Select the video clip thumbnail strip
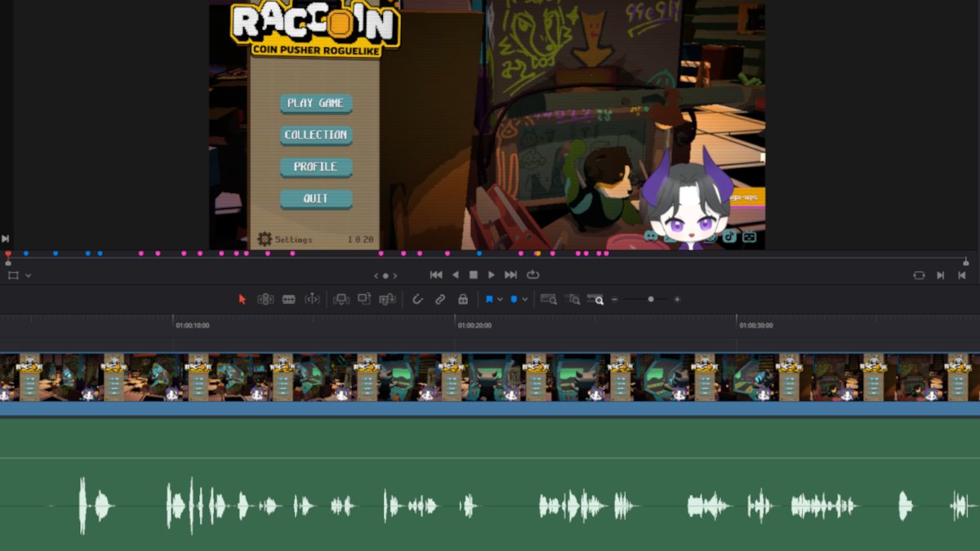Image resolution: width=980 pixels, height=551 pixels. pos(490,377)
